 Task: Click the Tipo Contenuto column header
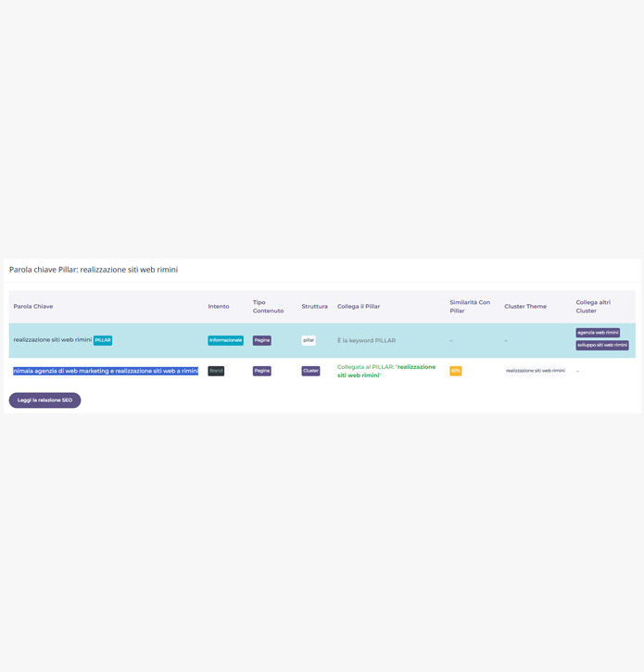[268, 306]
